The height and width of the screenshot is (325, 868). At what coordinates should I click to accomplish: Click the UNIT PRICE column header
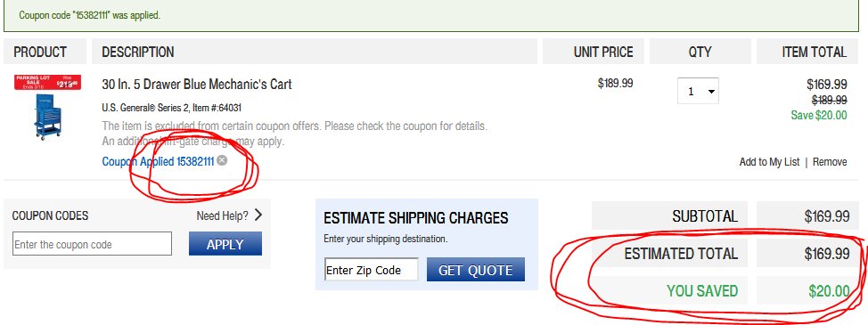603,52
